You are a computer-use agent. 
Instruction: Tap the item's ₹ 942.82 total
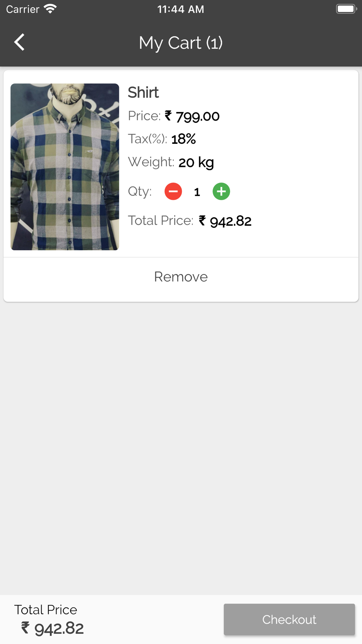click(225, 221)
